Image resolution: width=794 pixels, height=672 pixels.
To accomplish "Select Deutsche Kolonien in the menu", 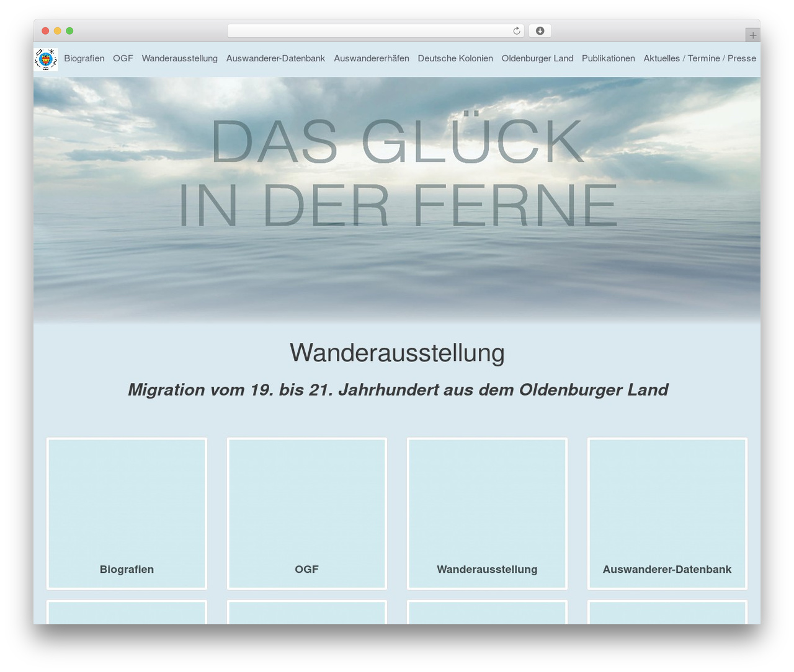I will (455, 58).
